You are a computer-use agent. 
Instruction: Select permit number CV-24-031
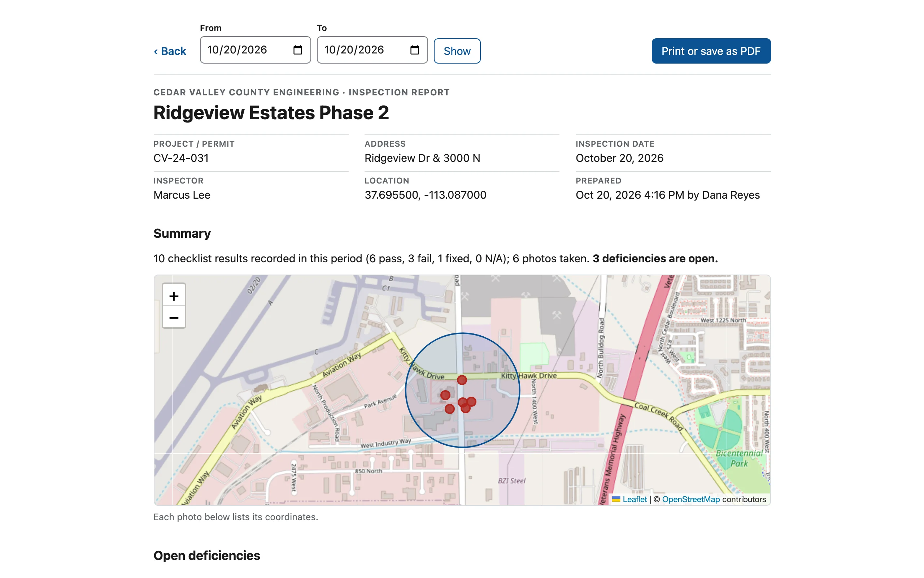point(181,158)
